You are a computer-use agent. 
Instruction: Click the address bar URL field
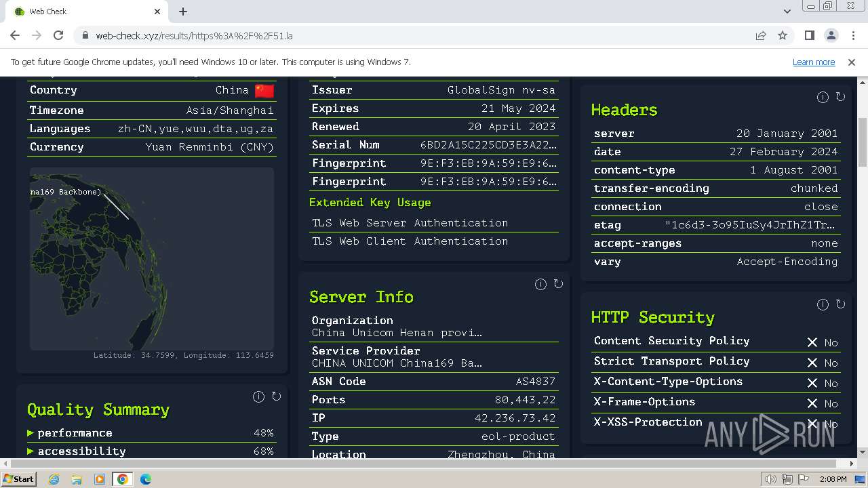[414, 35]
